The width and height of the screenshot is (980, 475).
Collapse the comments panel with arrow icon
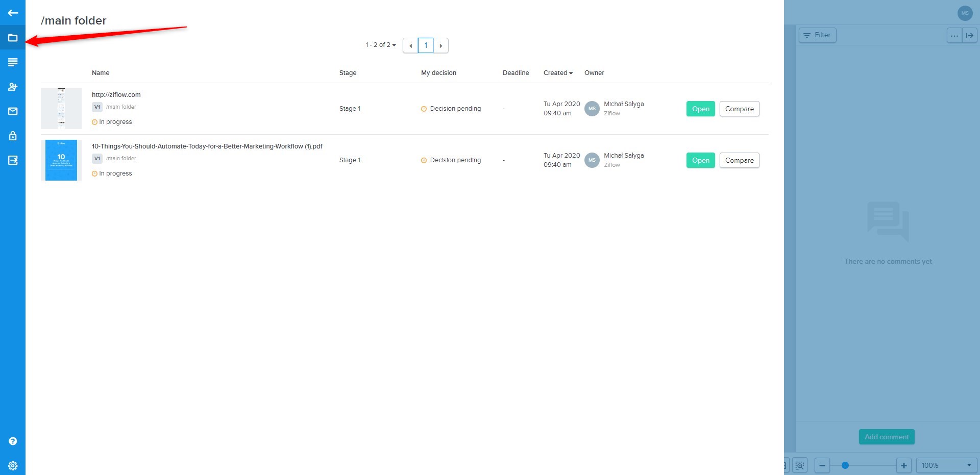pos(969,35)
